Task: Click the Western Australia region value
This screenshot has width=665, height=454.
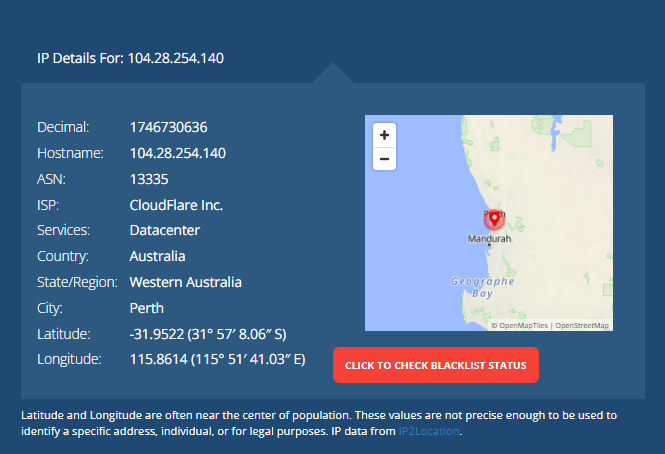Action: coord(185,282)
